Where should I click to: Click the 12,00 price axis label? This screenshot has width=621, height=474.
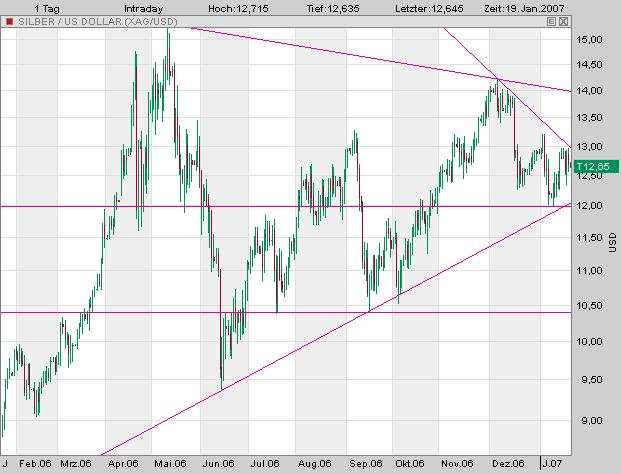[589, 206]
